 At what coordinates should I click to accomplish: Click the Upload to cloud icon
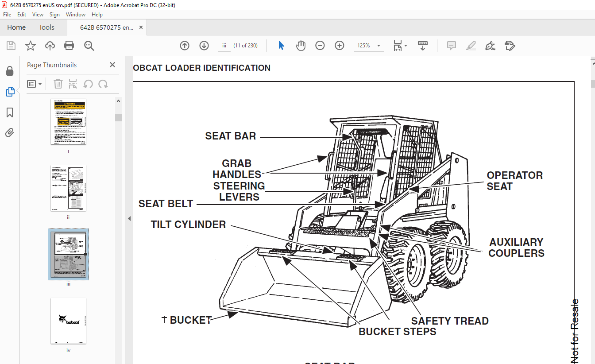pos(50,46)
